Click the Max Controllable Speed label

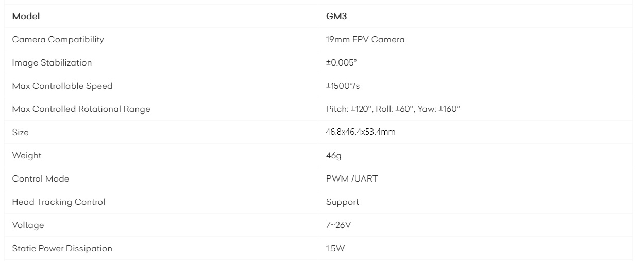click(x=62, y=86)
